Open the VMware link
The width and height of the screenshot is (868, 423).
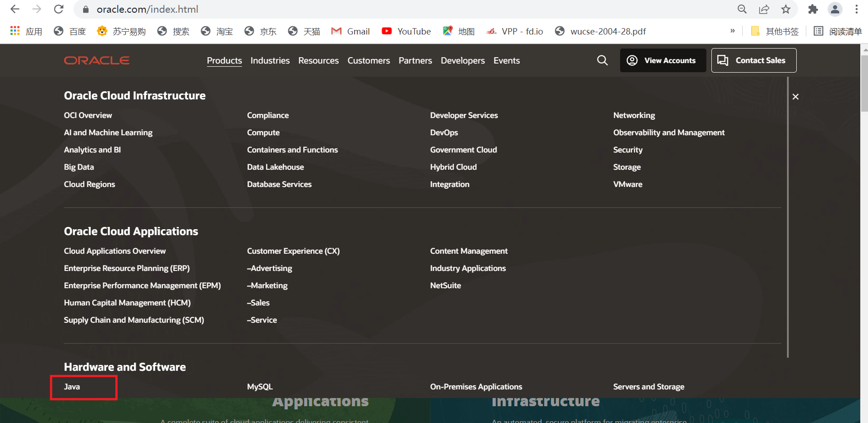click(628, 184)
